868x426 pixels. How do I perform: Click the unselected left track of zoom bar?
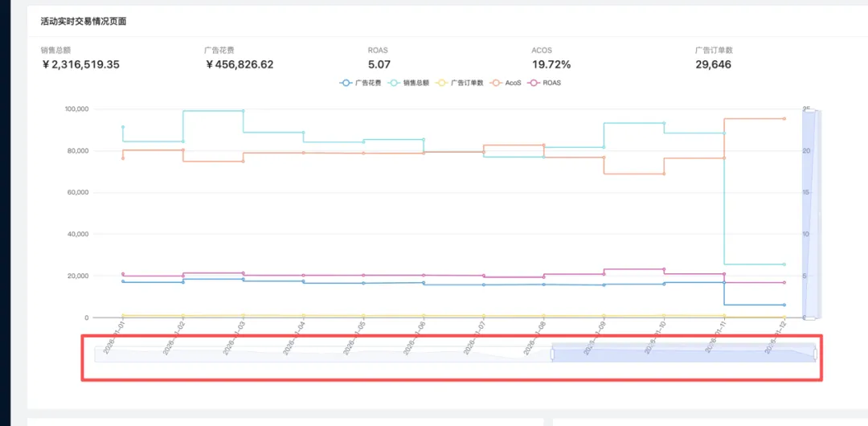coord(321,354)
